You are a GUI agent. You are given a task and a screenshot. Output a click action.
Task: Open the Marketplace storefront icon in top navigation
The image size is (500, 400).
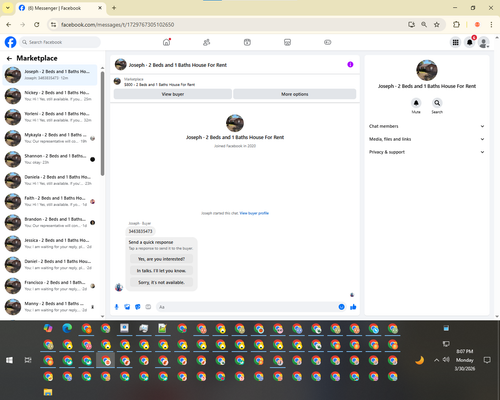[x=287, y=42]
